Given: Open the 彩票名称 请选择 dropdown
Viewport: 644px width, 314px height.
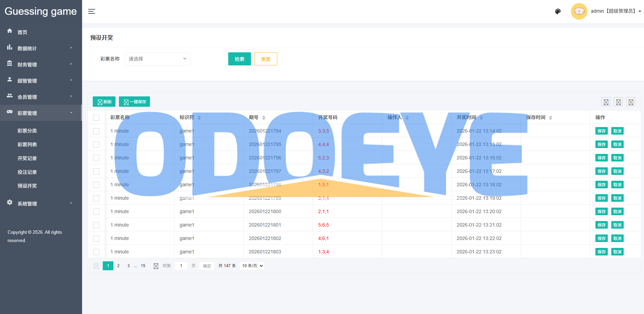Looking at the screenshot, I should (x=157, y=59).
